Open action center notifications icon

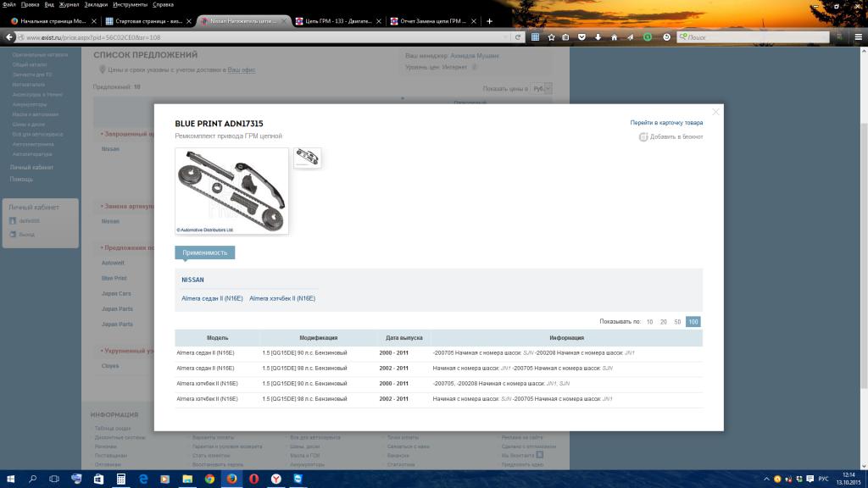[x=810, y=479]
